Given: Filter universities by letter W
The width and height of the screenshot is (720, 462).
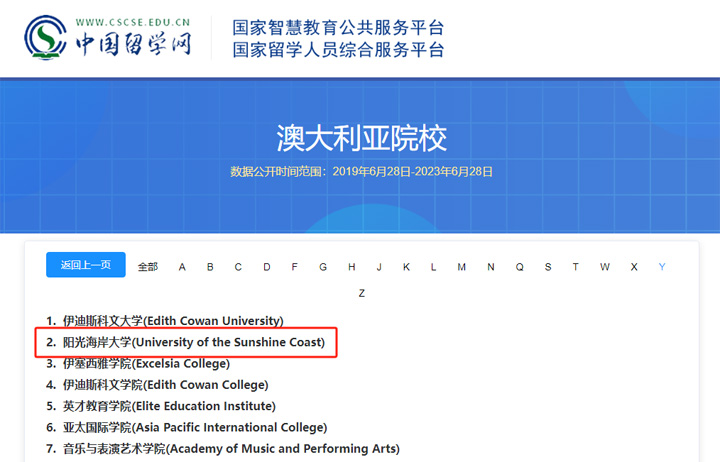Looking at the screenshot, I should (605, 267).
